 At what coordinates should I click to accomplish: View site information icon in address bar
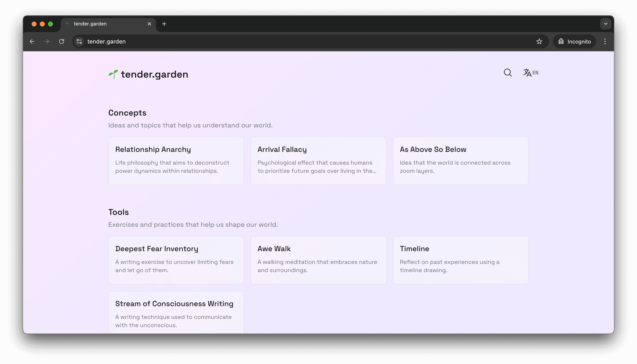[x=79, y=41]
